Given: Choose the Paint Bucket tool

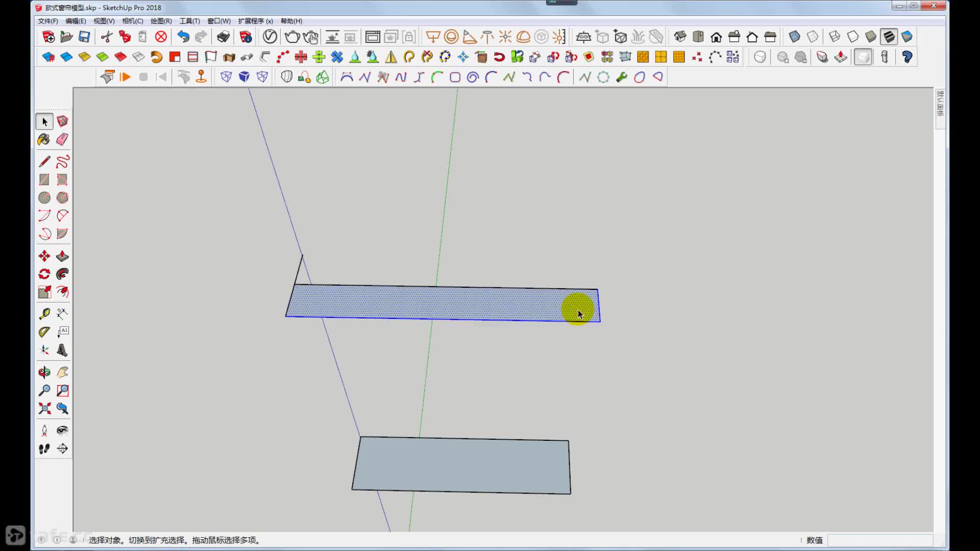Looking at the screenshot, I should pos(44,139).
